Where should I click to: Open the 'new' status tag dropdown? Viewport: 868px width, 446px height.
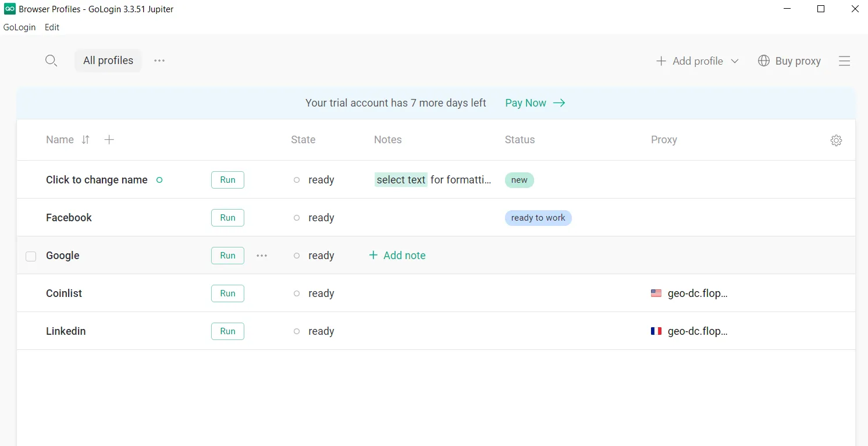[x=519, y=180]
